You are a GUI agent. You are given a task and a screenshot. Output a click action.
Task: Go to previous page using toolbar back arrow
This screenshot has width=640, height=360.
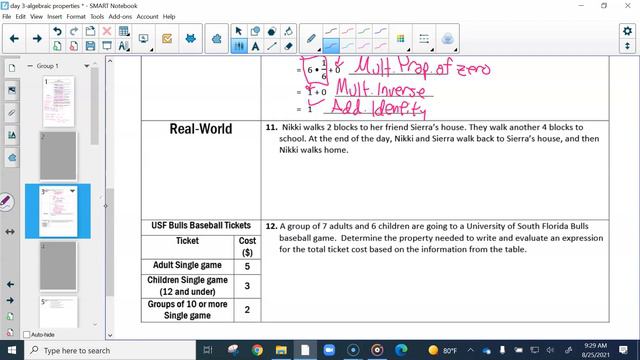14,39
